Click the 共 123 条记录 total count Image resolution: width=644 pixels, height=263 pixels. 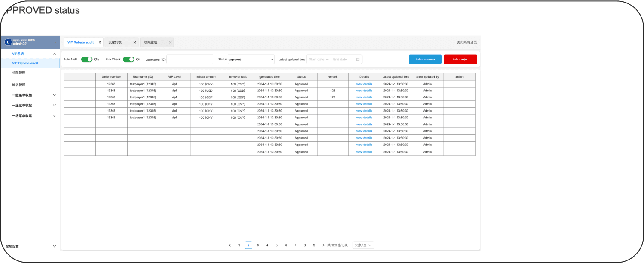pos(337,245)
